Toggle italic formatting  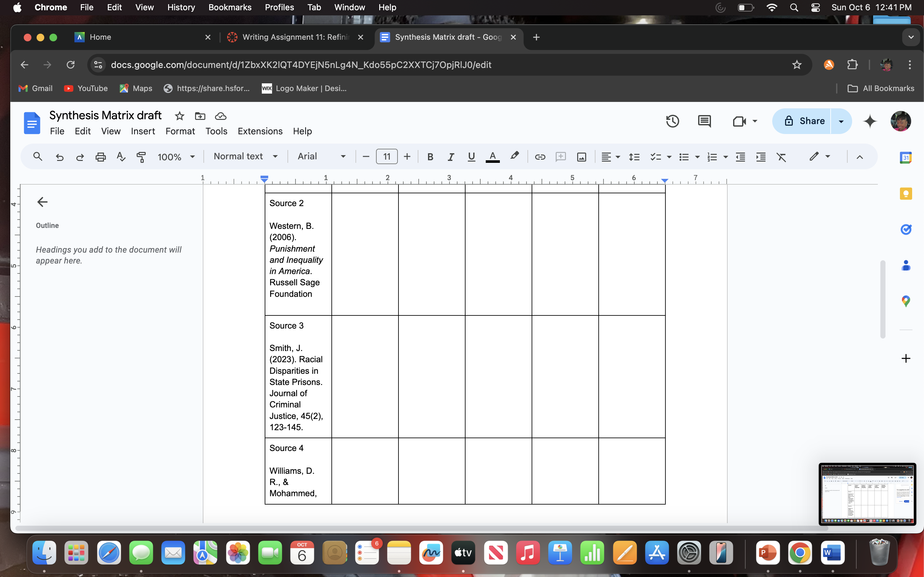click(450, 156)
